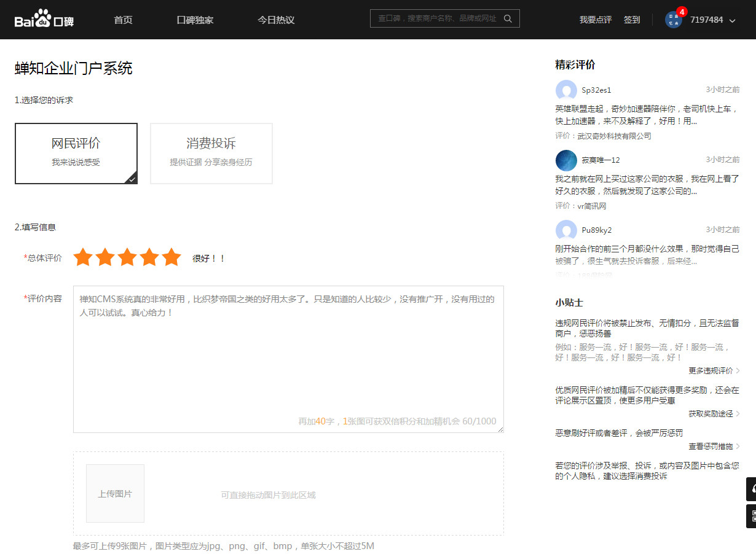
Task: Open the 今日热议 nav item
Action: pos(276,20)
